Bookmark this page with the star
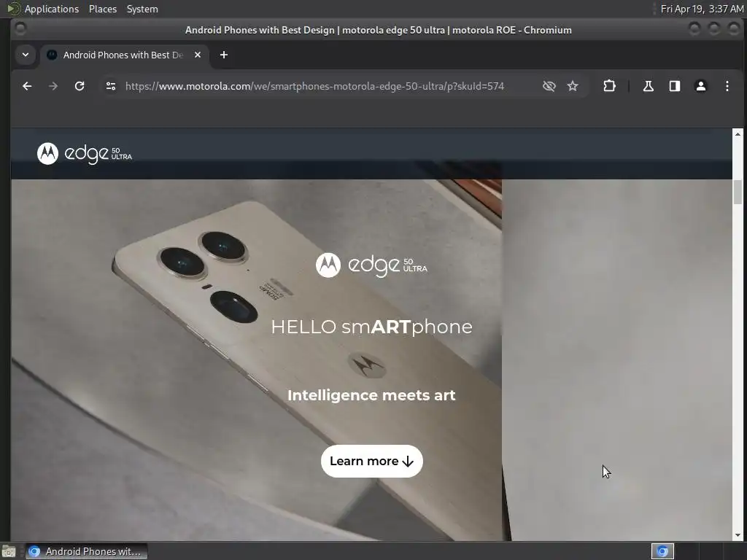747x560 pixels. pos(573,86)
